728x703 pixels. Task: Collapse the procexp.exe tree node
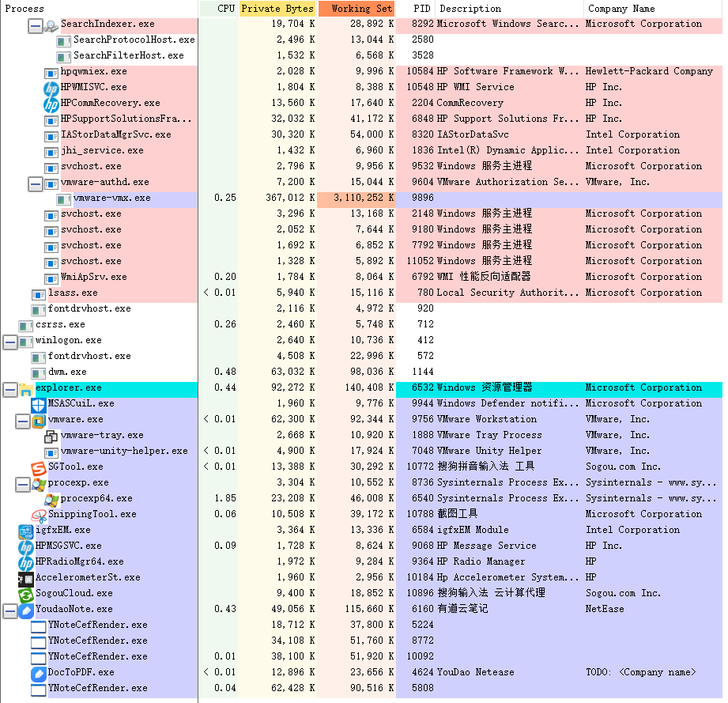coord(23,484)
